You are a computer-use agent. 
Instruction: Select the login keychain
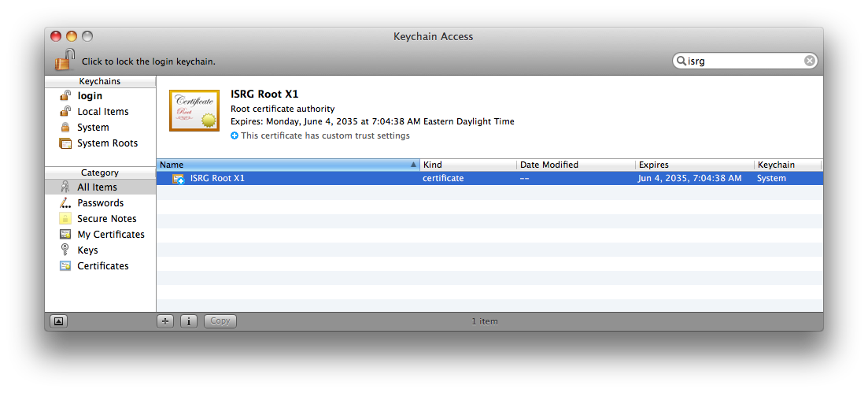click(90, 96)
